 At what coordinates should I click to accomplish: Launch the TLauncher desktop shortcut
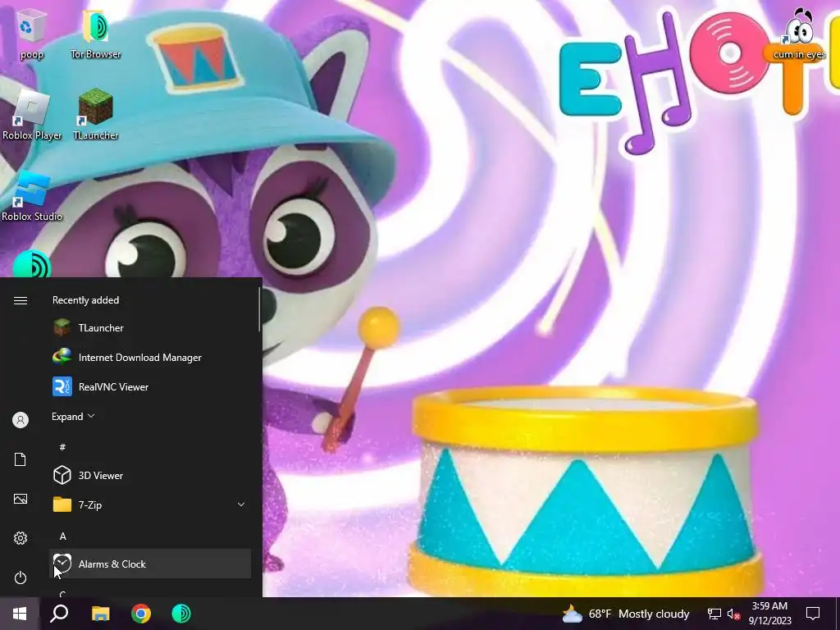click(x=96, y=115)
